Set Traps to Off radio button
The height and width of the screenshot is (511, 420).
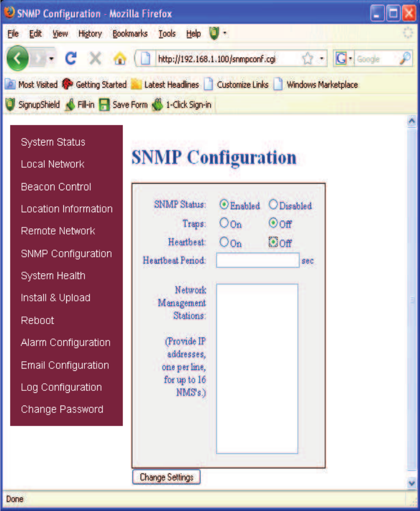(x=273, y=223)
